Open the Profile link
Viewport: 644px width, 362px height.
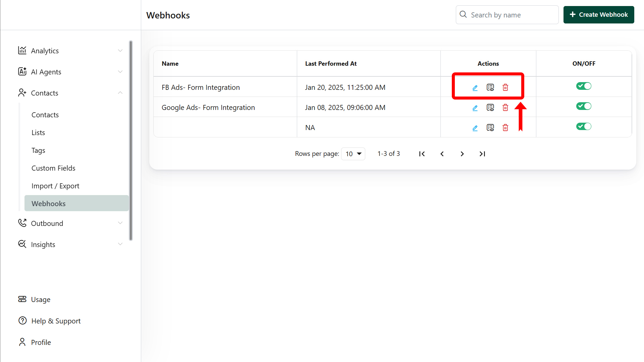tap(41, 343)
